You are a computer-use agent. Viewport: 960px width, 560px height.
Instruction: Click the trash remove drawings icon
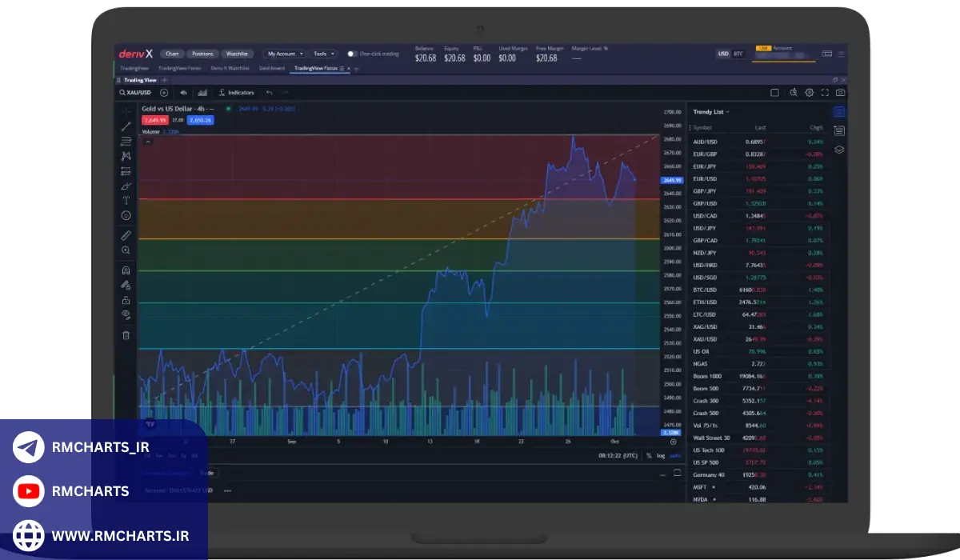point(126,335)
